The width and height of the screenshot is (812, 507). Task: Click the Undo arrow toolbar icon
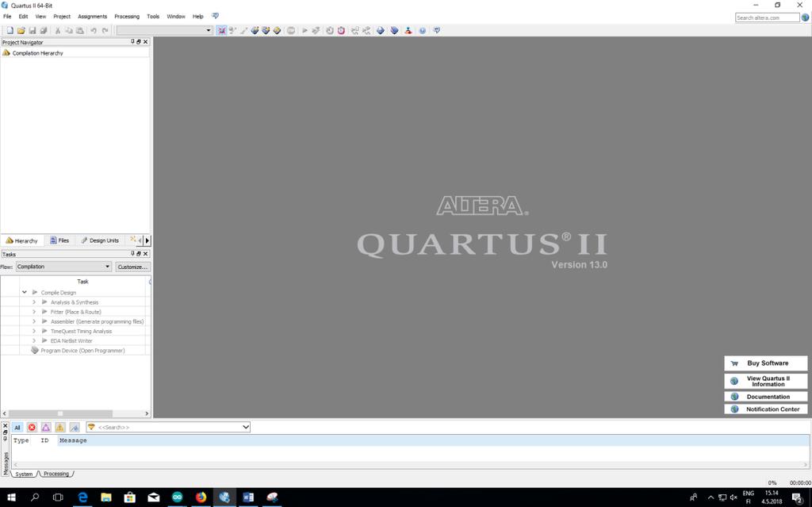(94, 31)
